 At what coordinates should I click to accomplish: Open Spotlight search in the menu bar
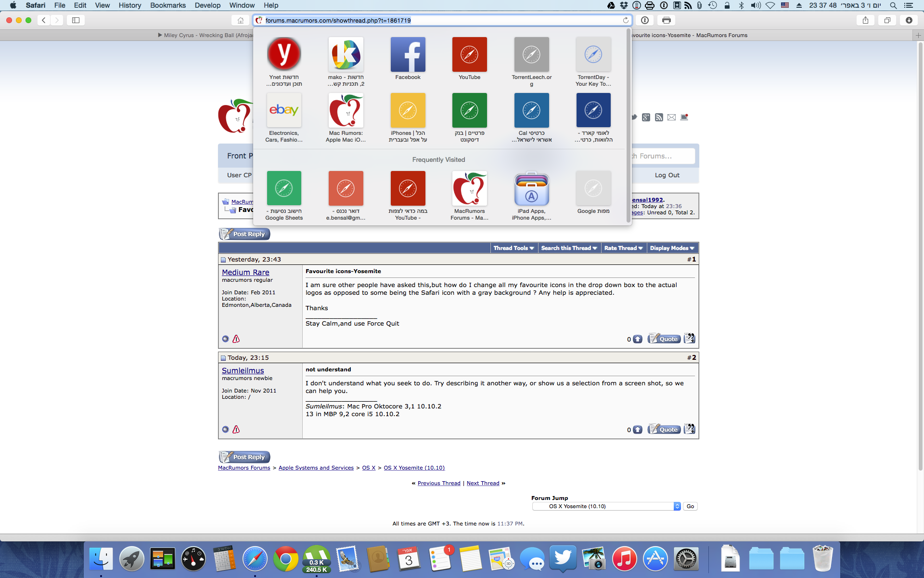[893, 5]
